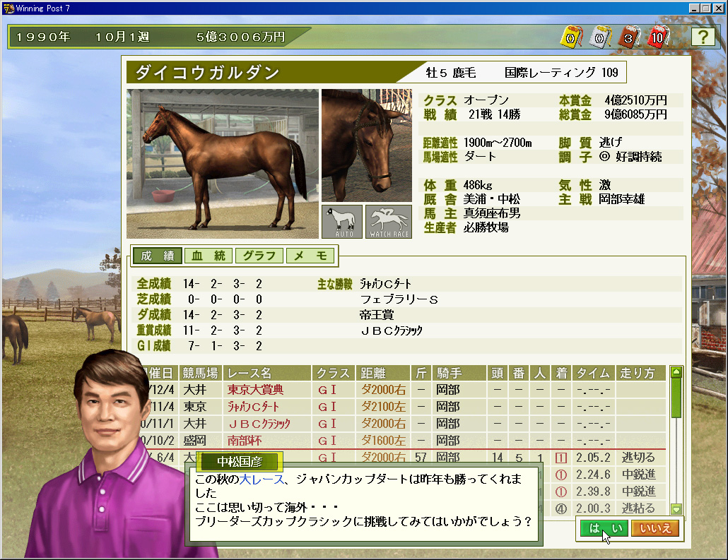The image size is (728, 560).
Task: Click the GI成績 record row label
Action: click(153, 345)
